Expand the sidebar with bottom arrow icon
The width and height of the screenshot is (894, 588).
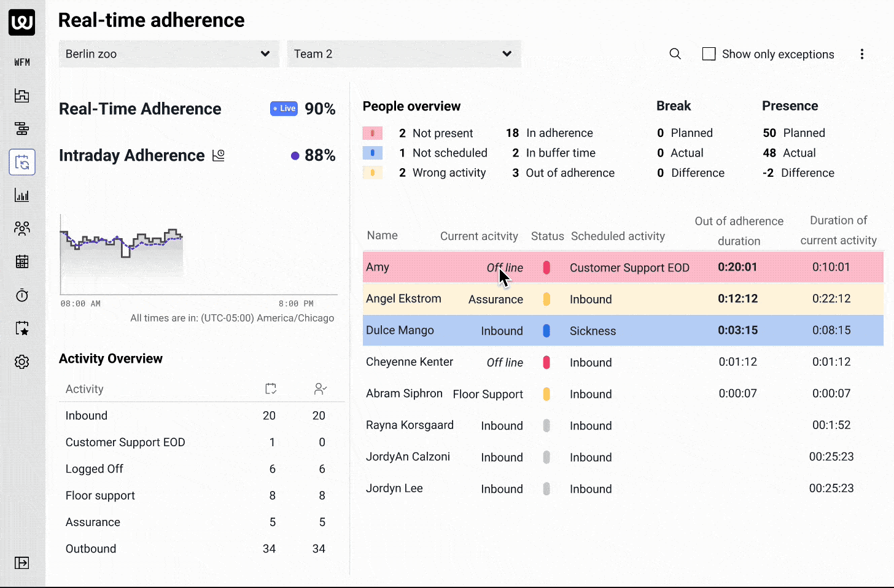pos(22,563)
